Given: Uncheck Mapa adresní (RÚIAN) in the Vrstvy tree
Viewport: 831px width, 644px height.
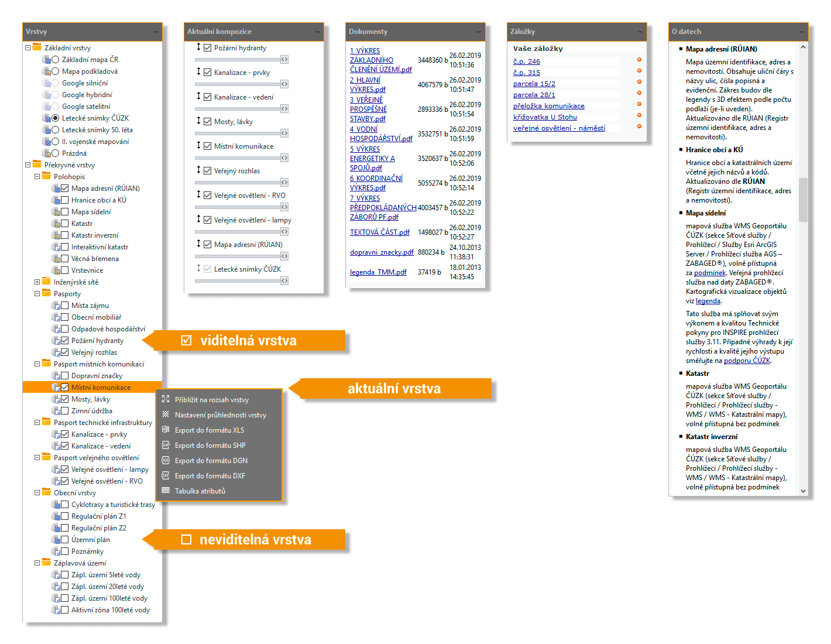Looking at the screenshot, I should [65, 189].
